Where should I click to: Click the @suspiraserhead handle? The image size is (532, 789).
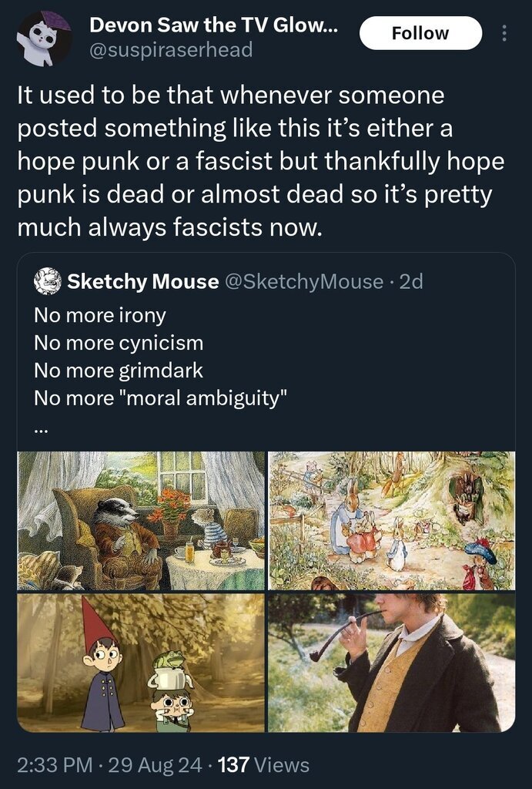[x=171, y=51]
